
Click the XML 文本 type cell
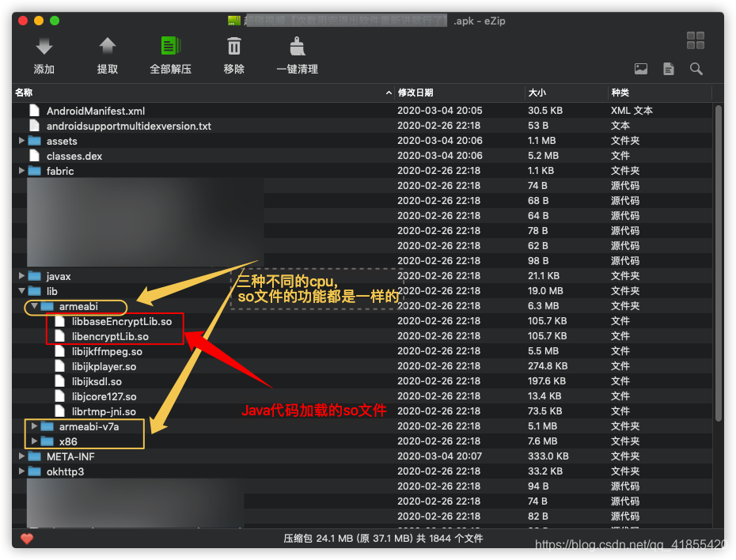tap(632, 111)
